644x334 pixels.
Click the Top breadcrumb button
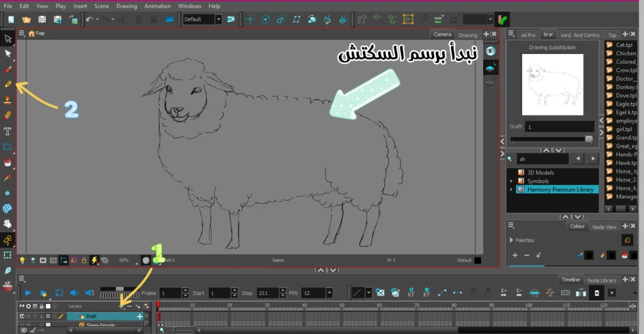(36, 33)
